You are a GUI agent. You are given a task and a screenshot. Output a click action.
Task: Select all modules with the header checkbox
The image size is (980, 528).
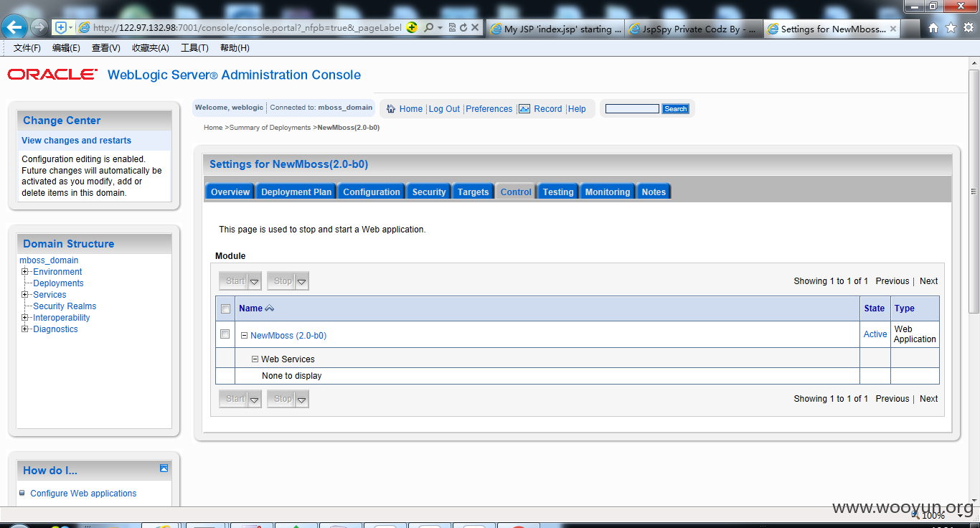click(x=225, y=308)
